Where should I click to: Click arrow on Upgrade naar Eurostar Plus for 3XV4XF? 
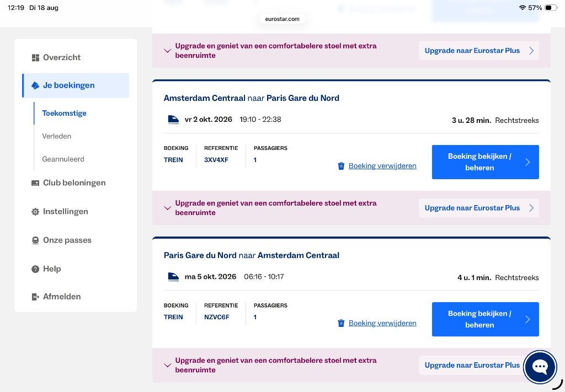tap(531, 208)
